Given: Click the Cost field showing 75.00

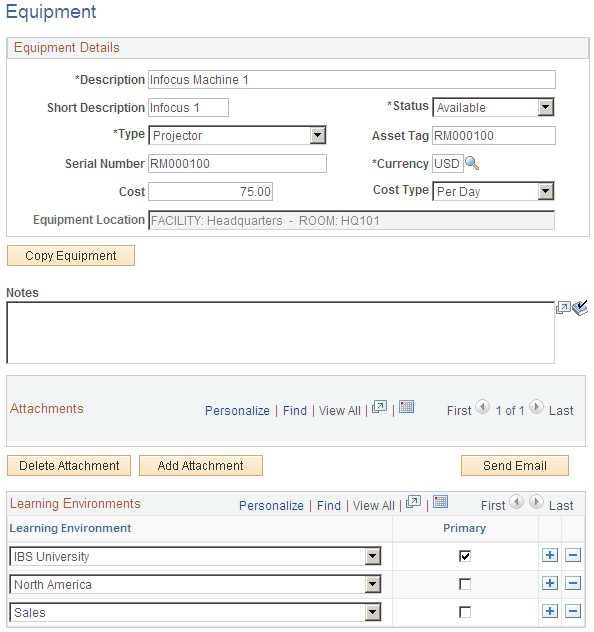Looking at the screenshot, I should [x=210, y=191].
